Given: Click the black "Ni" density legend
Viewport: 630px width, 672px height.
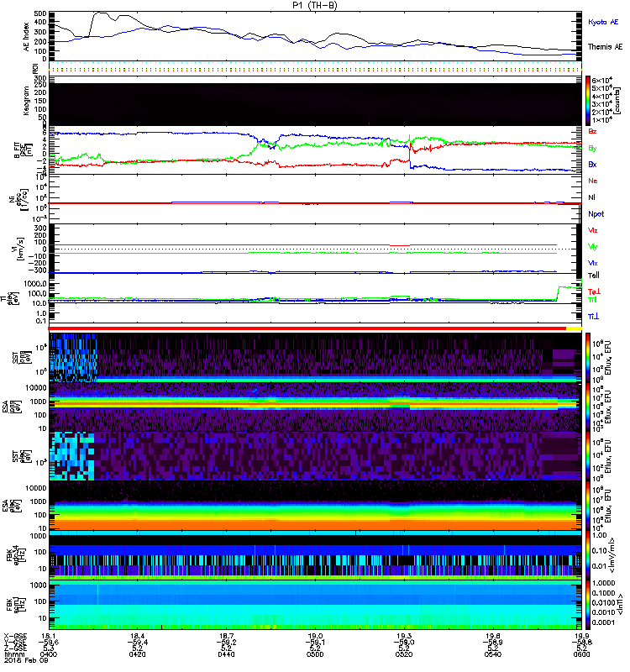Looking at the screenshot, I should coord(591,197).
